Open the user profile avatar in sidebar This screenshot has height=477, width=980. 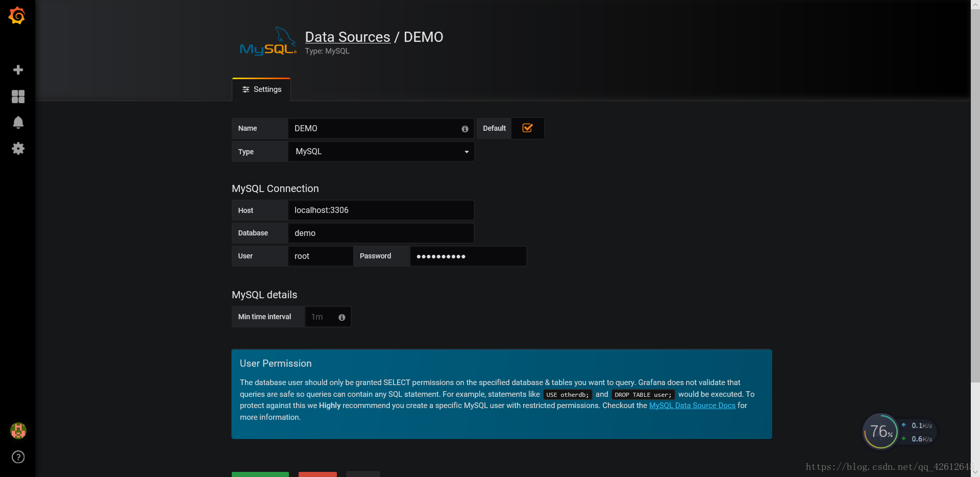pyautogui.click(x=18, y=431)
